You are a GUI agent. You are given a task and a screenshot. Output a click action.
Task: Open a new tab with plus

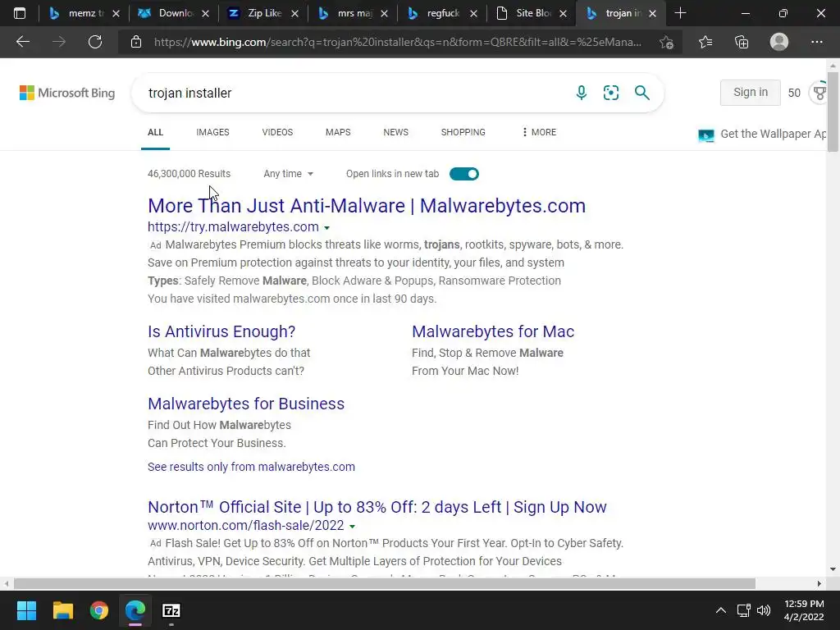680,13
